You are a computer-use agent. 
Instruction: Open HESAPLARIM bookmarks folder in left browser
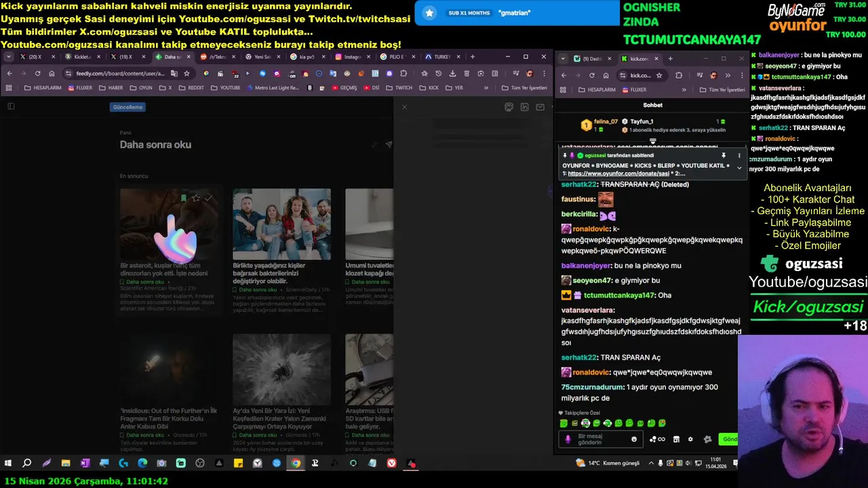(x=42, y=88)
